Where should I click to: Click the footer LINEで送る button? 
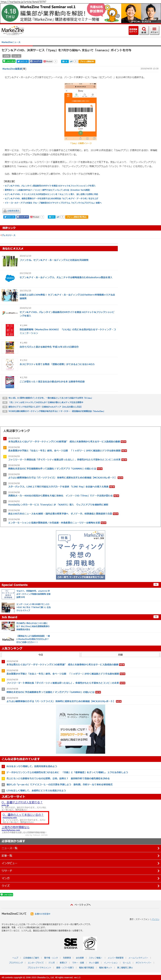7,895
